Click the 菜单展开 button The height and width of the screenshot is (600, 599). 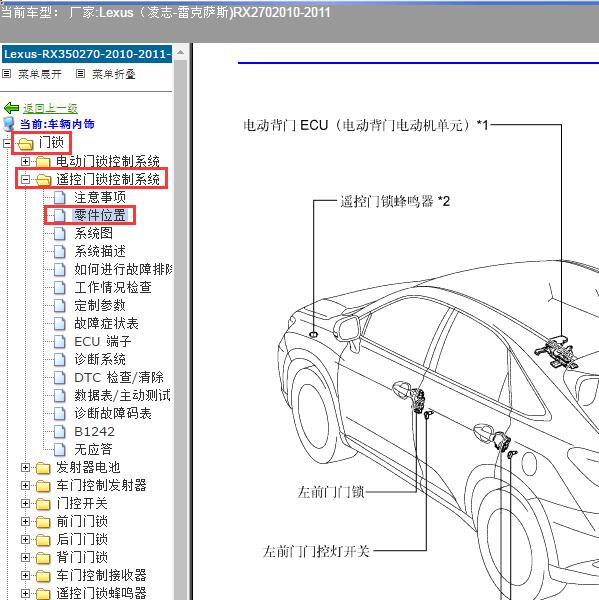click(x=40, y=74)
